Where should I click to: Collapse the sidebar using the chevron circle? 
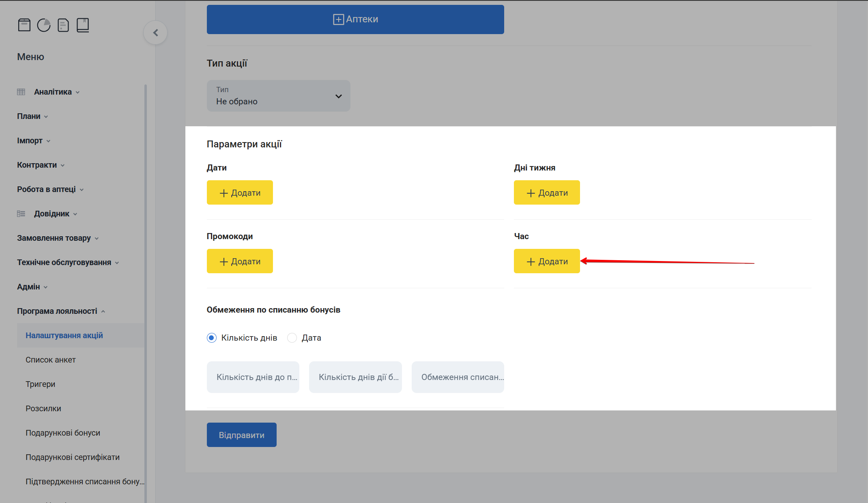pos(155,32)
